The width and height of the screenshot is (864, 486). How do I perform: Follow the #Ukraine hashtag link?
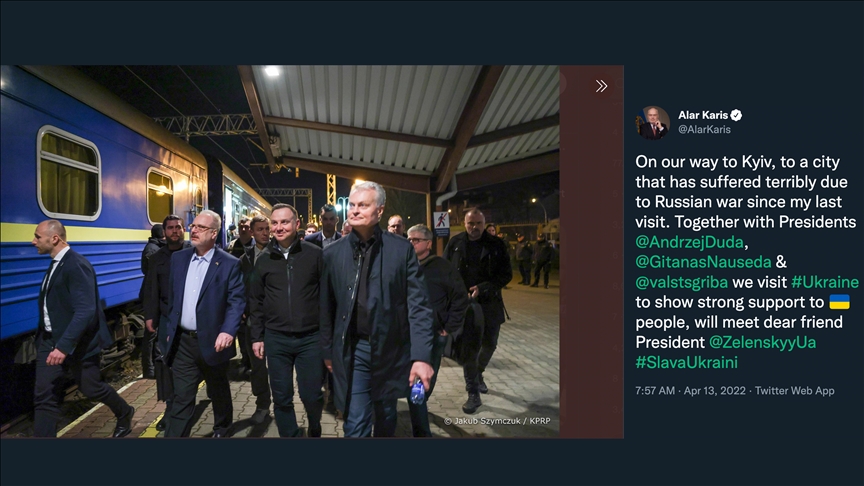(x=824, y=282)
